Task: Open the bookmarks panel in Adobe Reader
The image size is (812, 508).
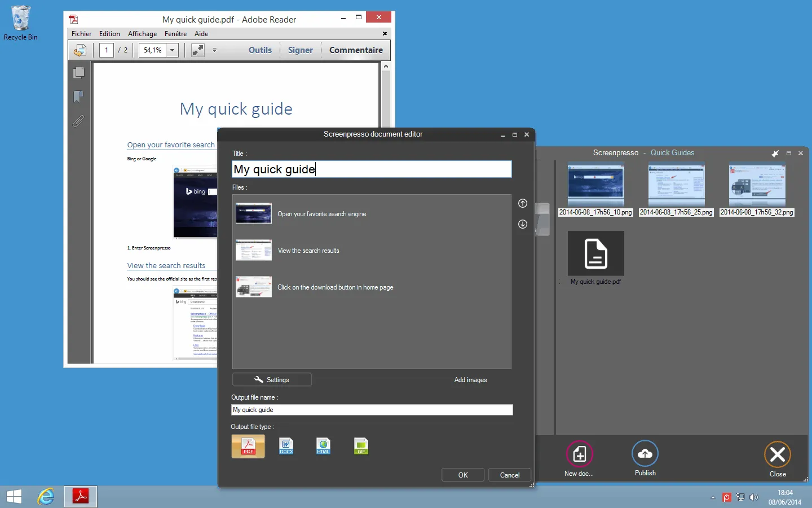Action: click(78, 97)
